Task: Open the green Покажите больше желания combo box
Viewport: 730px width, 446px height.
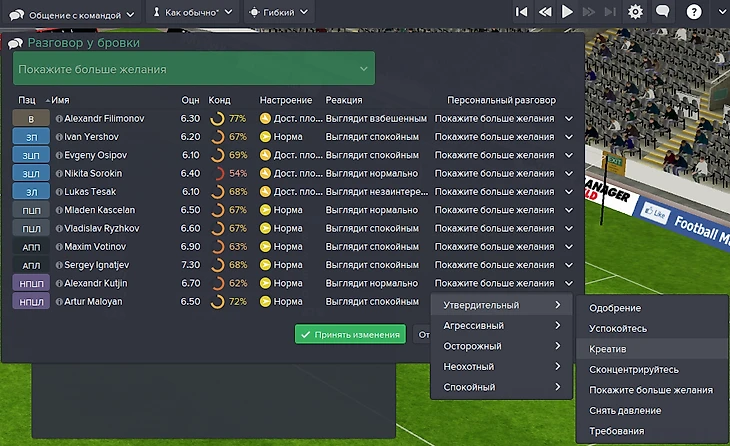Action: 194,68
